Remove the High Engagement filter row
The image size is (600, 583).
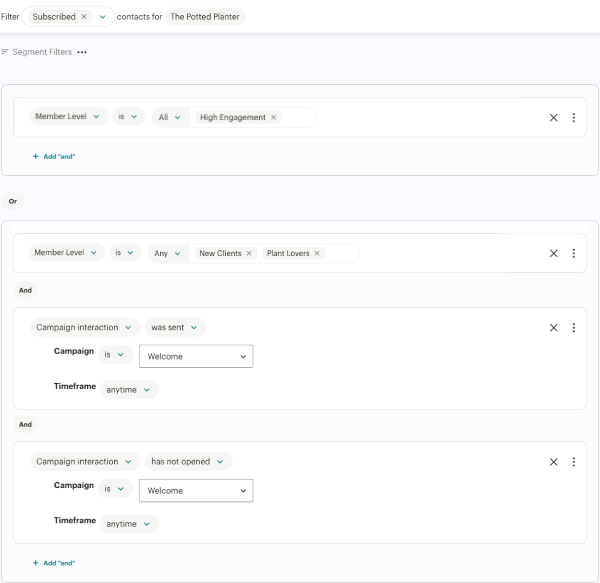(553, 117)
